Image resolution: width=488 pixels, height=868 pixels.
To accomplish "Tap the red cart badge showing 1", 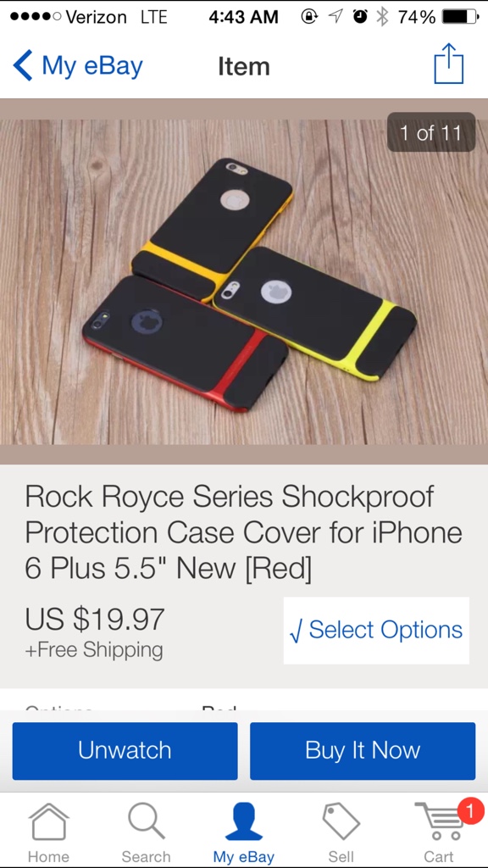I will pyautogui.click(x=470, y=812).
